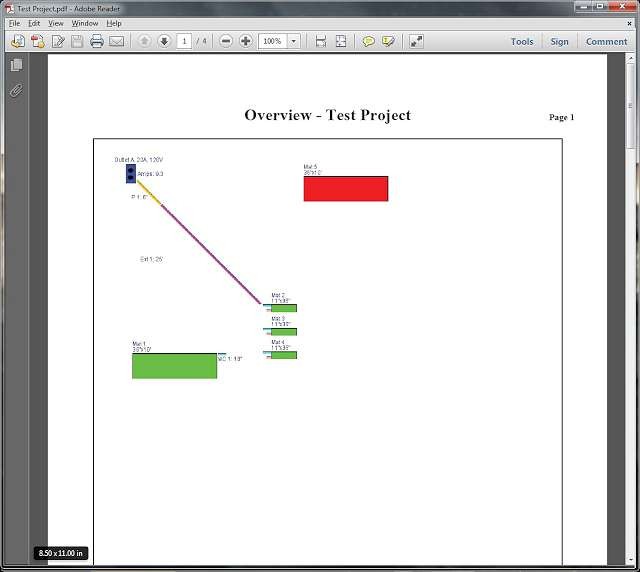Open the Window menu
Image resolution: width=640 pixels, height=572 pixels.
tap(85, 22)
